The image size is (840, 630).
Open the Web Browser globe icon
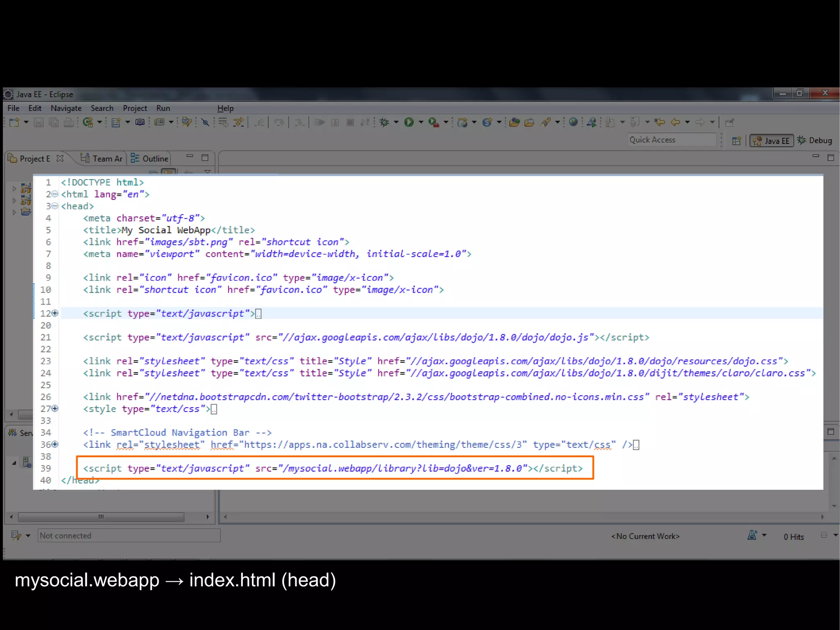pyautogui.click(x=573, y=122)
